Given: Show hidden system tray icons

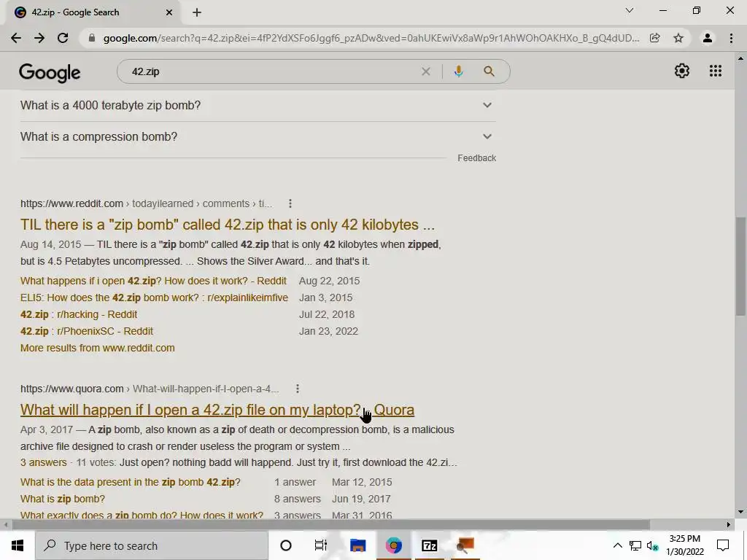Looking at the screenshot, I should coord(617,545).
